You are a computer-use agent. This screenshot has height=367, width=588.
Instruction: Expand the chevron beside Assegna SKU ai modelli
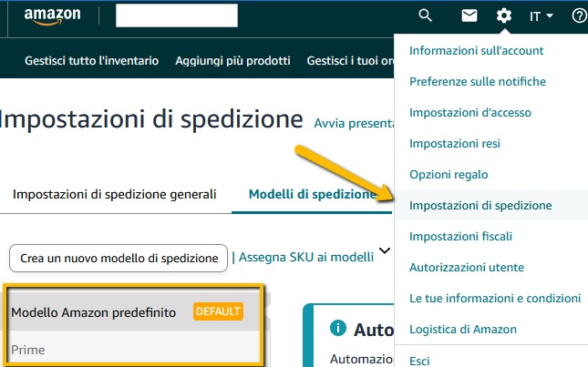pos(385,250)
